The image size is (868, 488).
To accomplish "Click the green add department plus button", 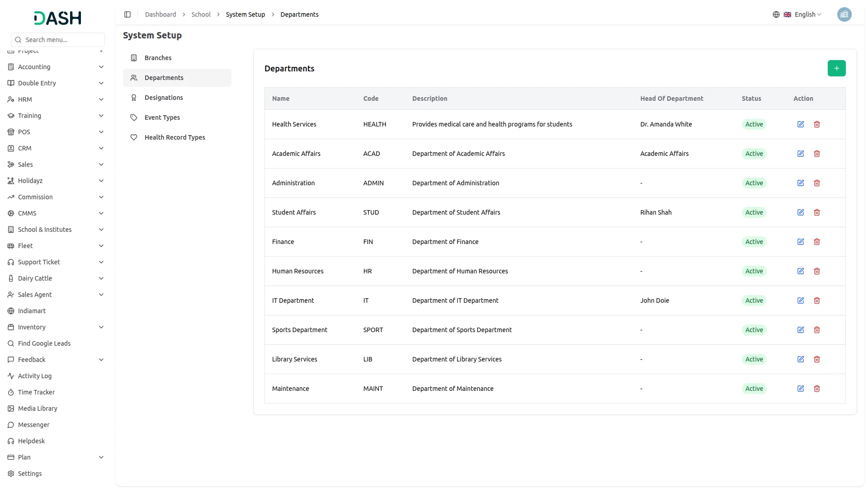I will click(836, 68).
